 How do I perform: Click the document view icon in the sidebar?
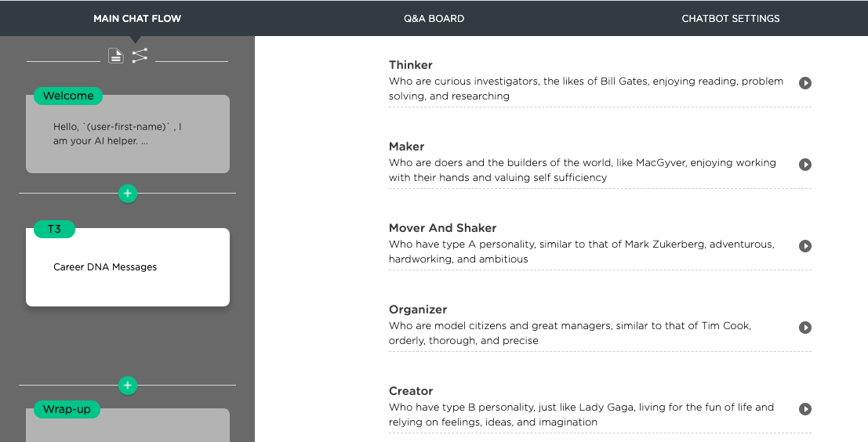click(116, 56)
